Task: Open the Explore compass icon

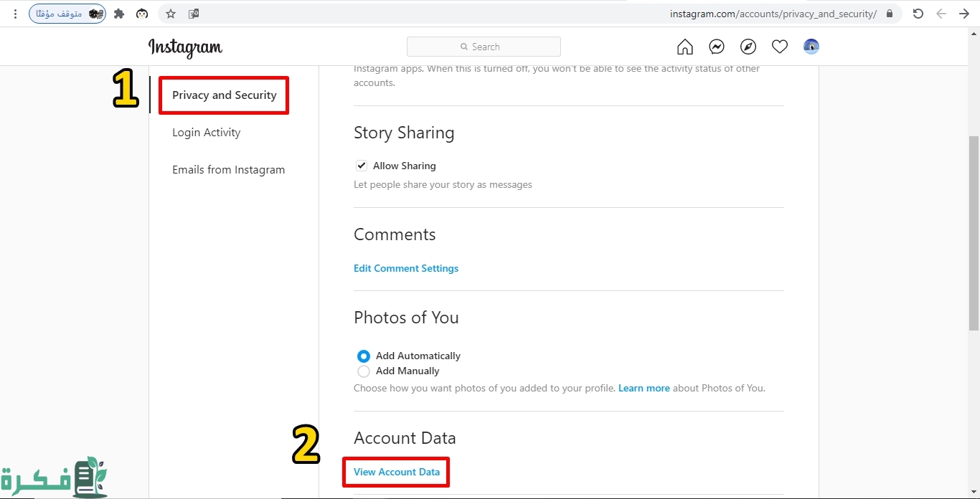Action: click(748, 47)
